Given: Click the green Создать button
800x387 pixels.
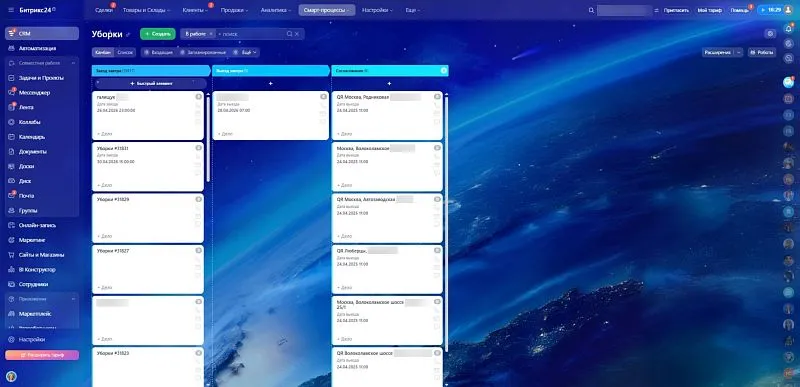Looking at the screenshot, I should tap(158, 34).
